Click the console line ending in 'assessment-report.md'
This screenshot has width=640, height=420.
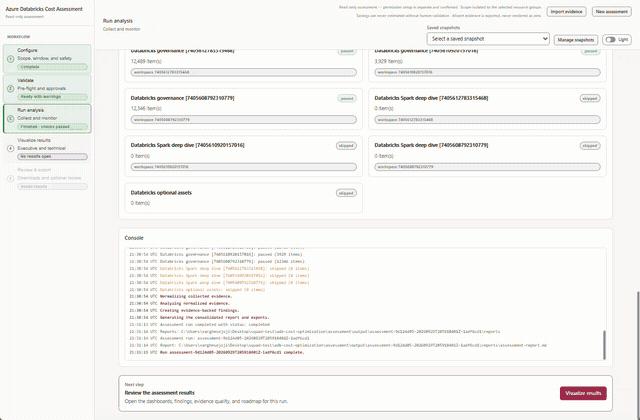coord(338,345)
